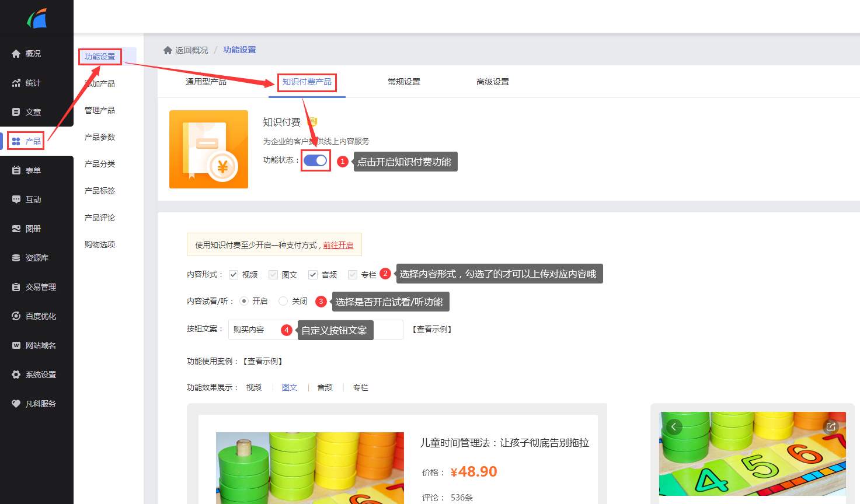860x504 pixels.
Task: Click open-external icon on preview image
Action: click(x=831, y=427)
